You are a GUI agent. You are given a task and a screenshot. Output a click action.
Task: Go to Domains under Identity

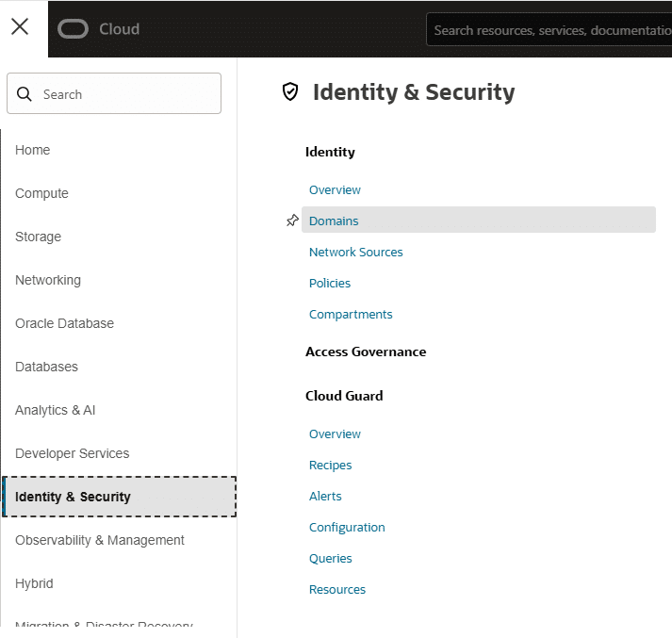(x=478, y=220)
